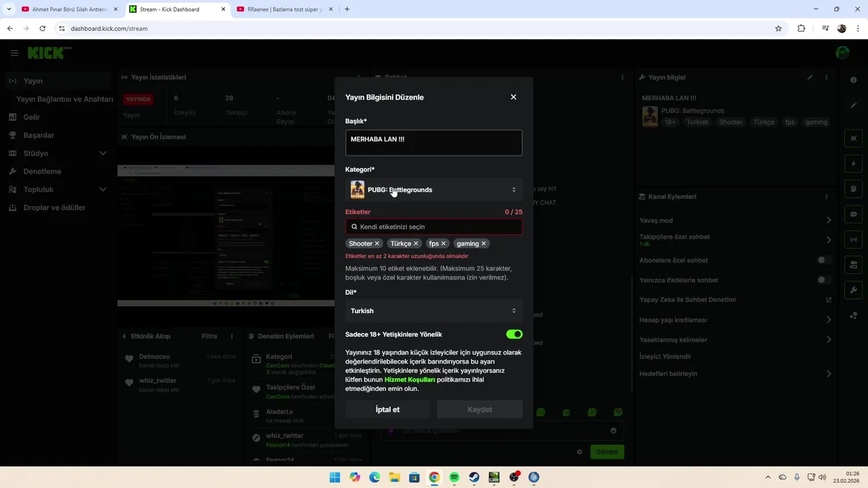
Task: Reload the page
Action: [42, 28]
